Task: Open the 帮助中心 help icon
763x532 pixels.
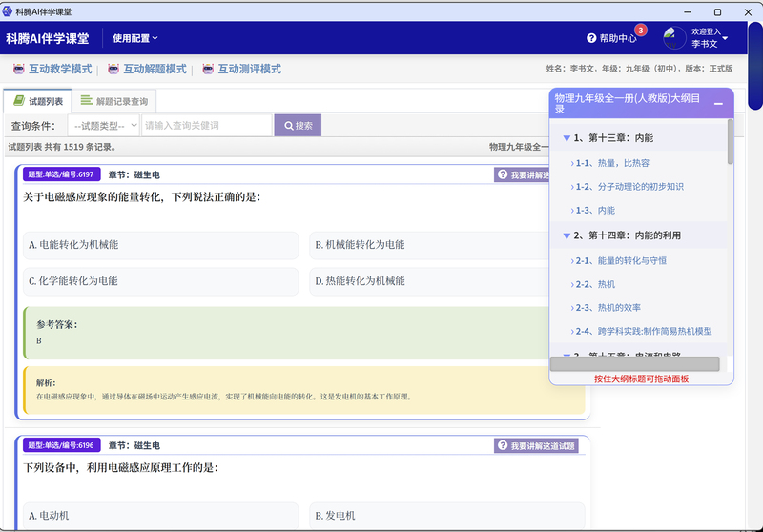Action: pyautogui.click(x=592, y=39)
